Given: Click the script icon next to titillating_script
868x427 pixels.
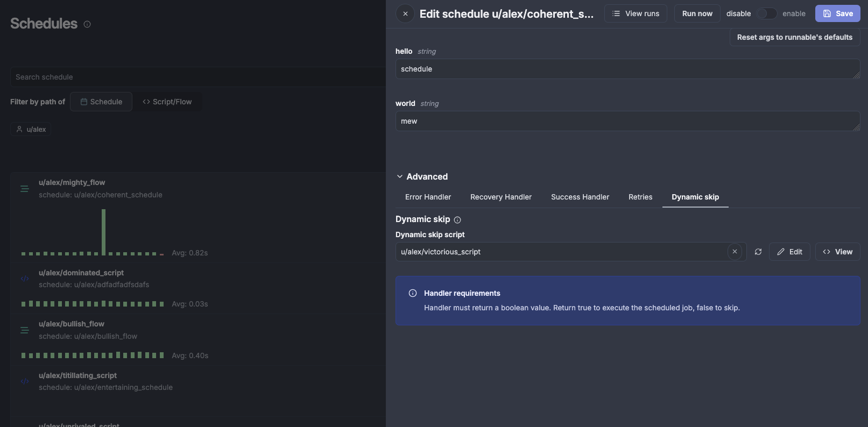Looking at the screenshot, I should click(25, 381).
